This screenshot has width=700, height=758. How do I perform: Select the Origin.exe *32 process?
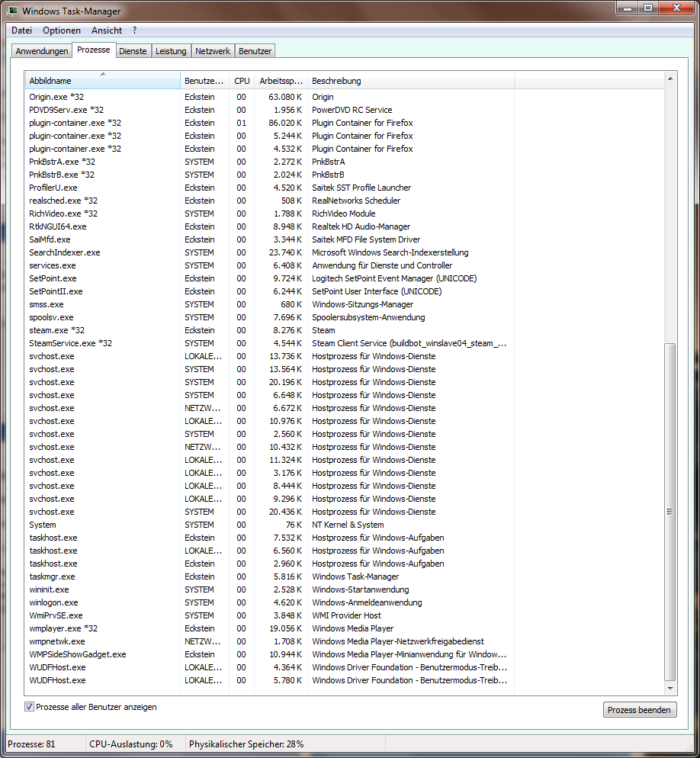coord(269,97)
